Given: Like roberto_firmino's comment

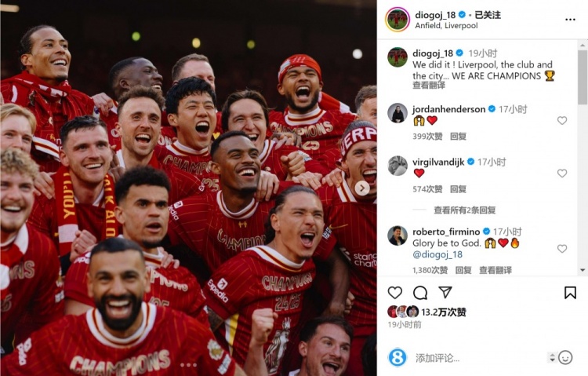Looking at the screenshot, I should 562,249.
